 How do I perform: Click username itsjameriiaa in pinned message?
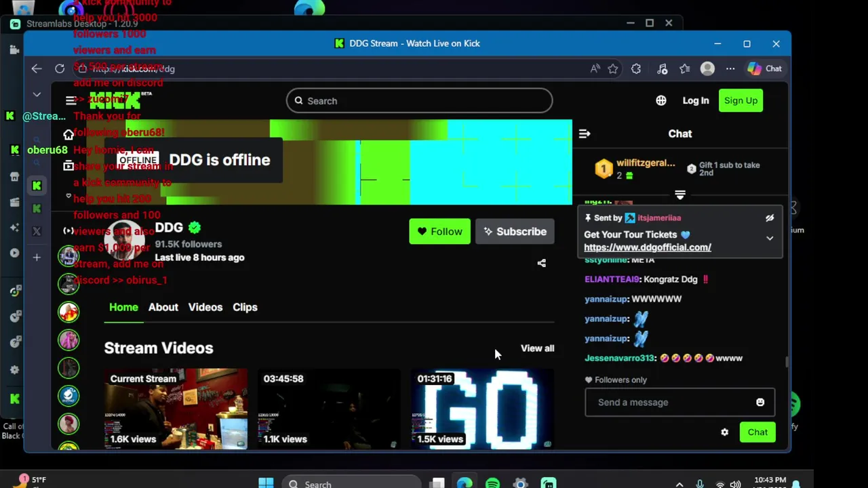coord(659,218)
